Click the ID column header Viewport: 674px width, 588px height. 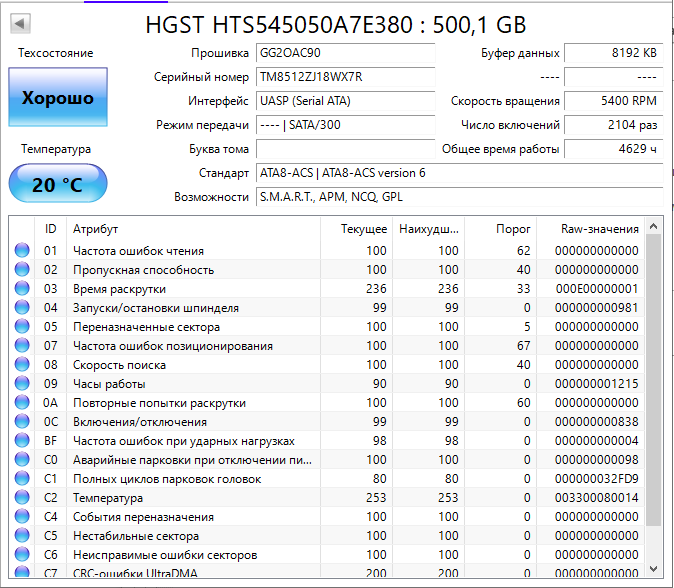(51, 229)
